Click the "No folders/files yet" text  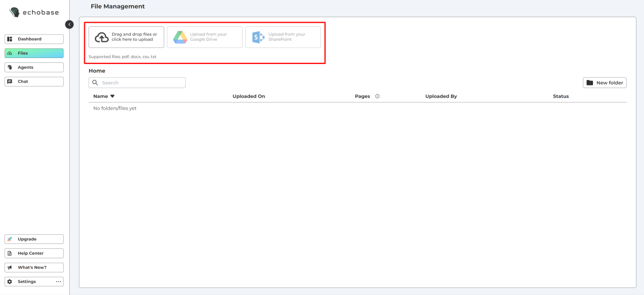point(115,109)
